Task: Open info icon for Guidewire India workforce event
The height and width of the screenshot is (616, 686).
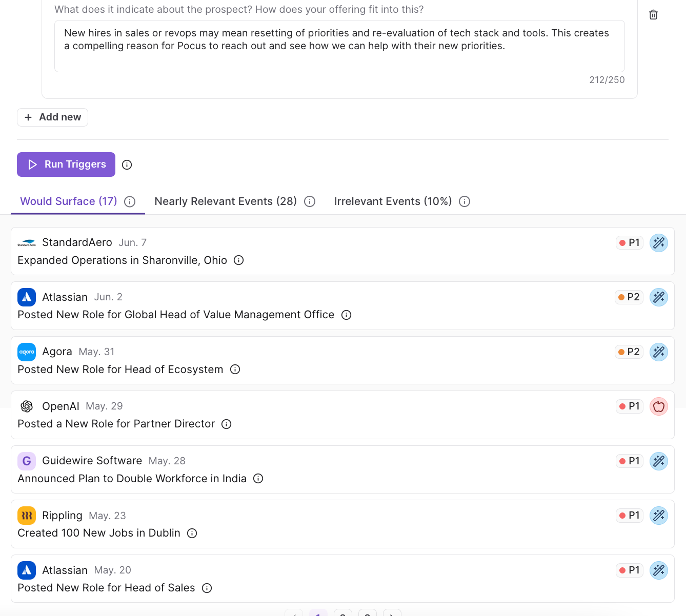Action: point(258,478)
